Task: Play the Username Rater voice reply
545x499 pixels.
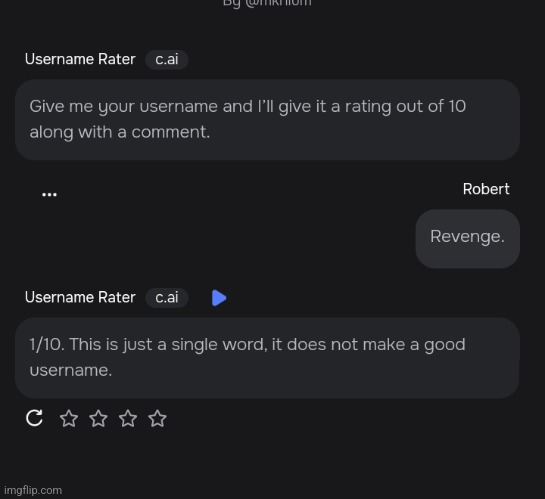Action: tap(219, 298)
